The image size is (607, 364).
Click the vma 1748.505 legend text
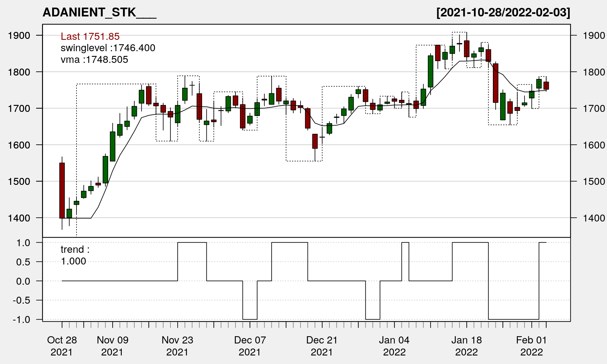(94, 60)
